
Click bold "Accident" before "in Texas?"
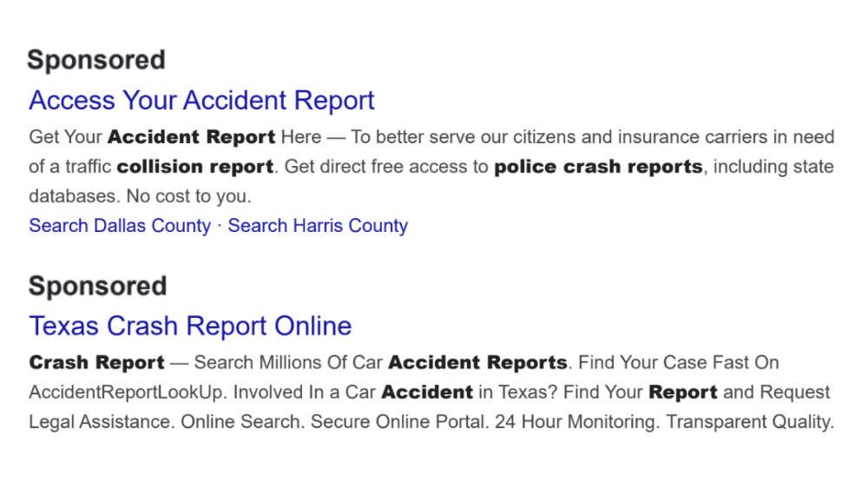(x=427, y=393)
